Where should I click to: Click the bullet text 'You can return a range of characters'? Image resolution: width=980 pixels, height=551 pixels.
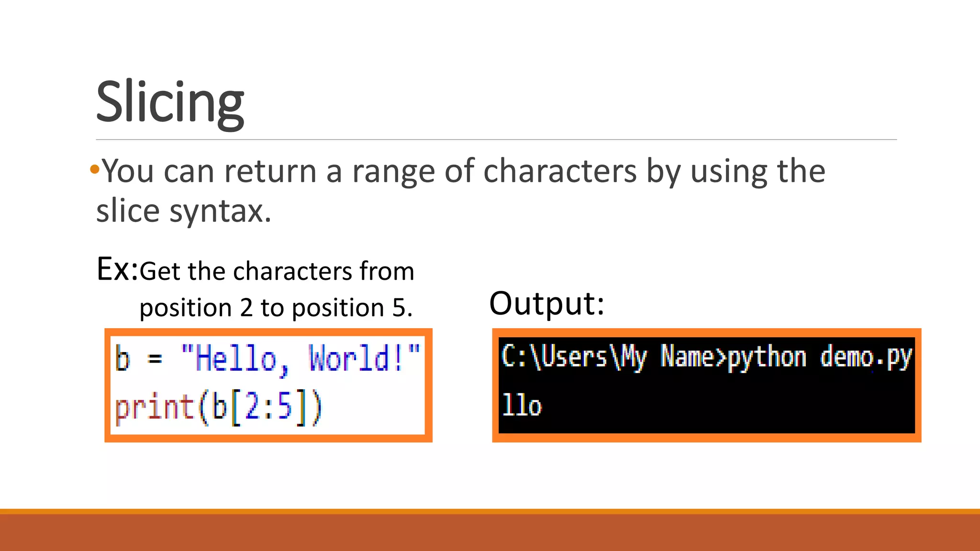(369, 171)
